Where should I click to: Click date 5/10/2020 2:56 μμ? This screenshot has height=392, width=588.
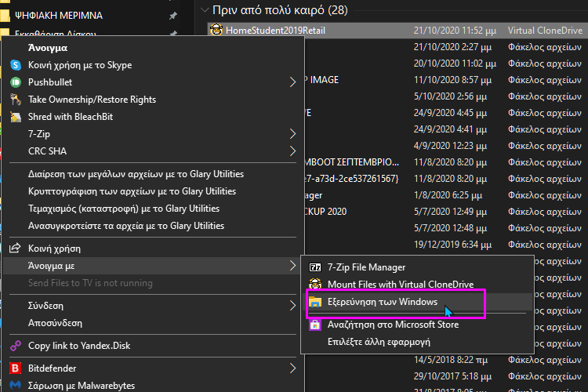click(x=450, y=96)
